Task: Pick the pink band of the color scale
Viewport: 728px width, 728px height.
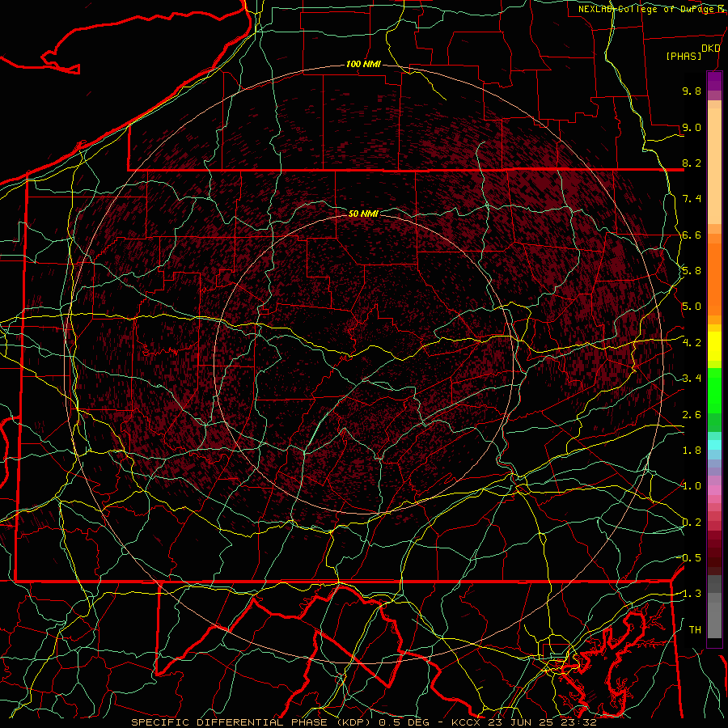Action: click(714, 490)
